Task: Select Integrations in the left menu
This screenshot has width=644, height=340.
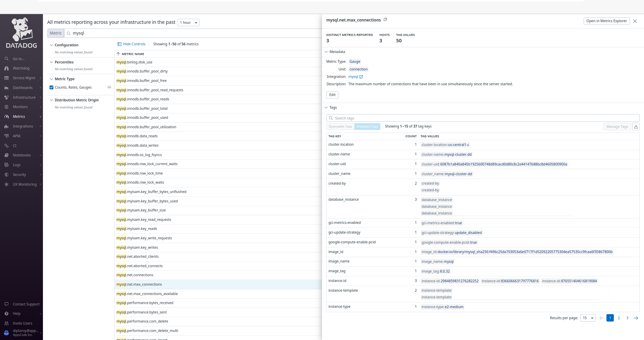Action: tap(7, 126)
